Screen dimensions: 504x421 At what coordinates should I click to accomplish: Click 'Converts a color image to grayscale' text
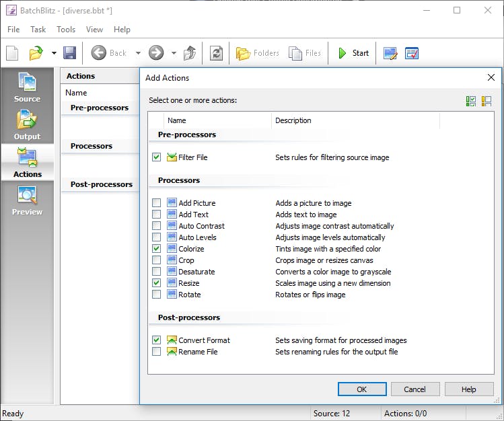coord(333,272)
